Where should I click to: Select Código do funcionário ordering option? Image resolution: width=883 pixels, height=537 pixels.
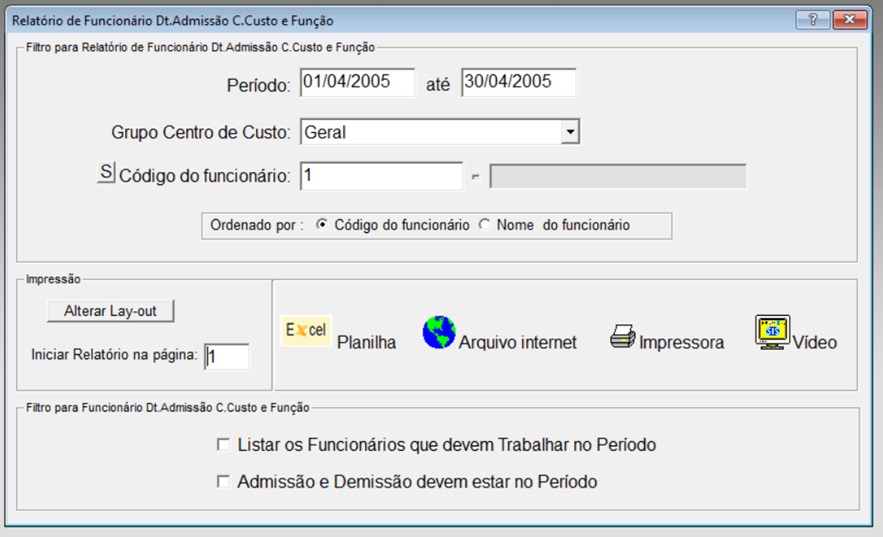[x=322, y=225]
